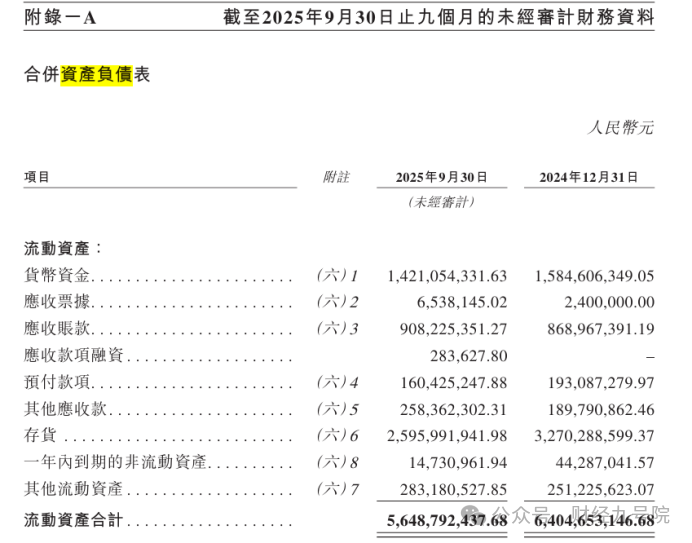Click value 193,087,279.97

tap(601, 383)
